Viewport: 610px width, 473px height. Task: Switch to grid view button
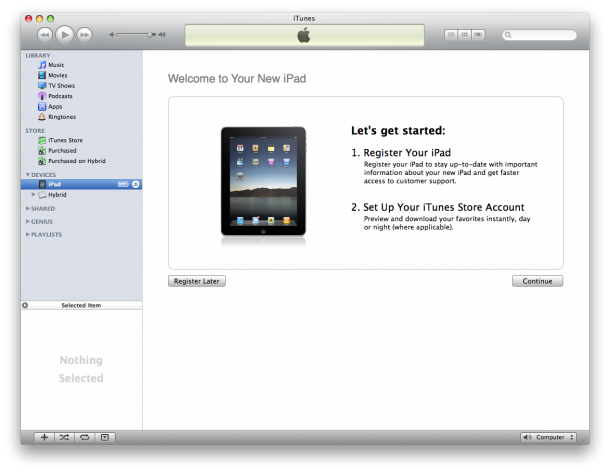[465, 35]
